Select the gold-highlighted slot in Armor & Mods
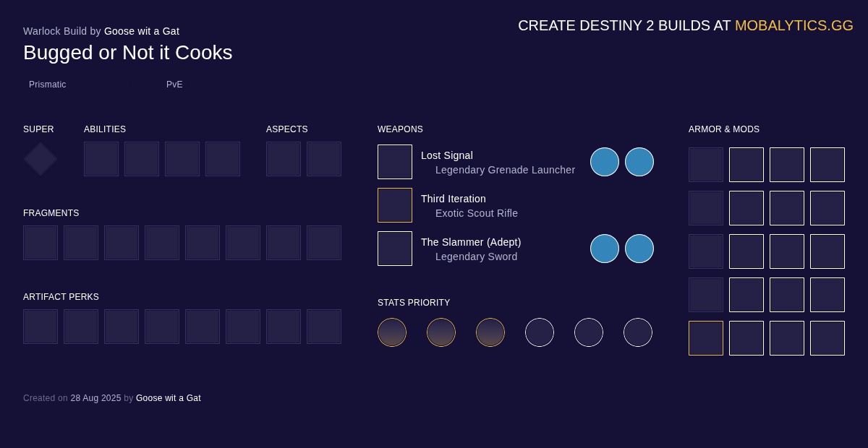 (706, 338)
